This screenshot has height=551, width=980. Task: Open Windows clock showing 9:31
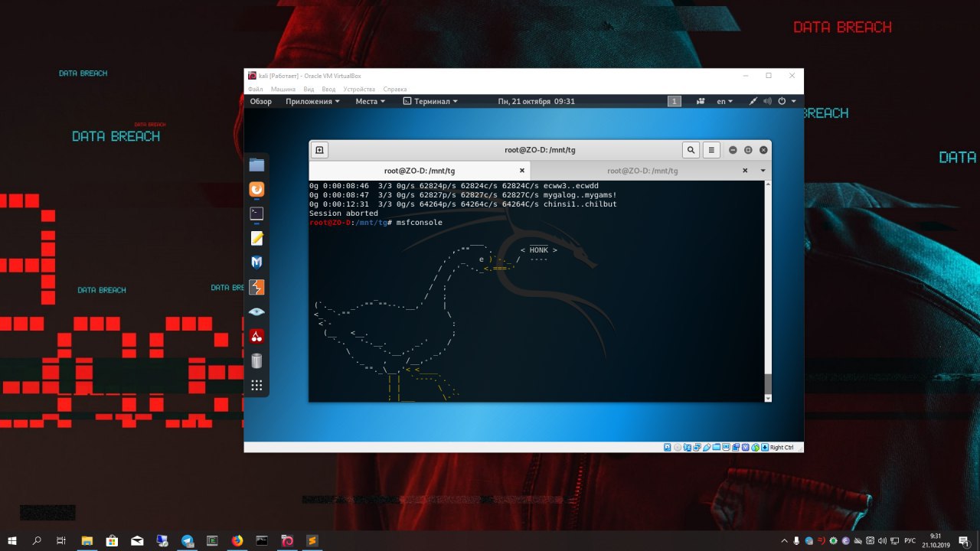click(936, 540)
